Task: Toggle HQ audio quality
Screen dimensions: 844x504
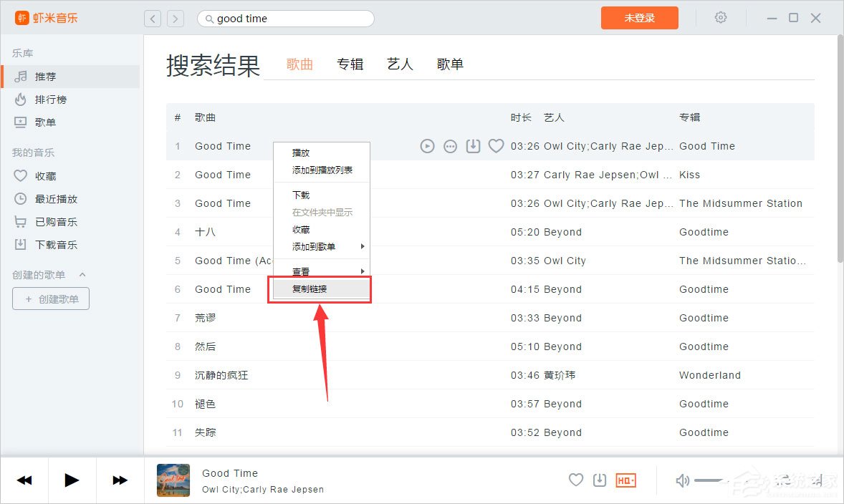Action: 625,480
